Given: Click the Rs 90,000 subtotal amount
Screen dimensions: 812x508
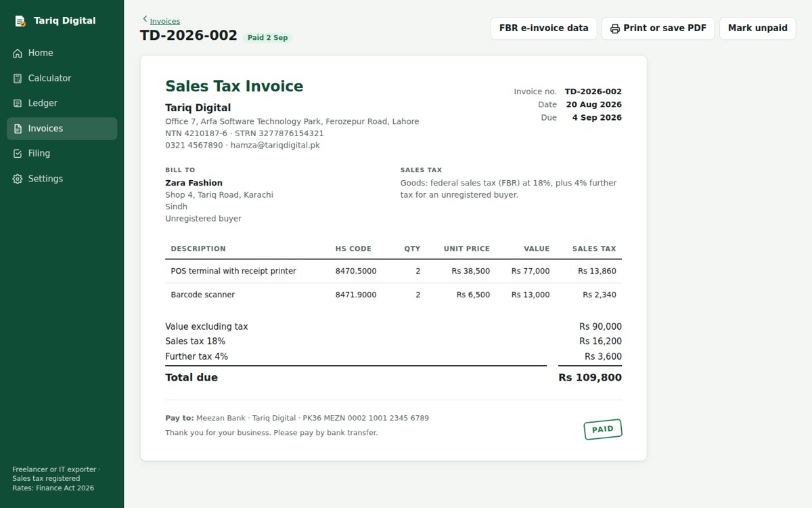Looking at the screenshot, I should (600, 326).
